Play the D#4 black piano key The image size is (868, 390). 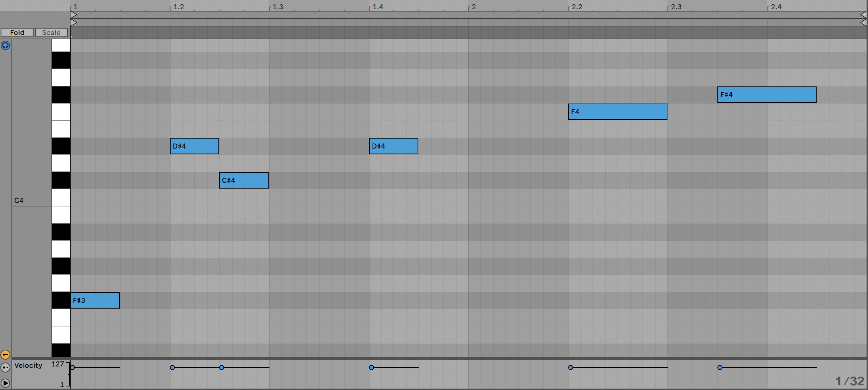coord(61,146)
